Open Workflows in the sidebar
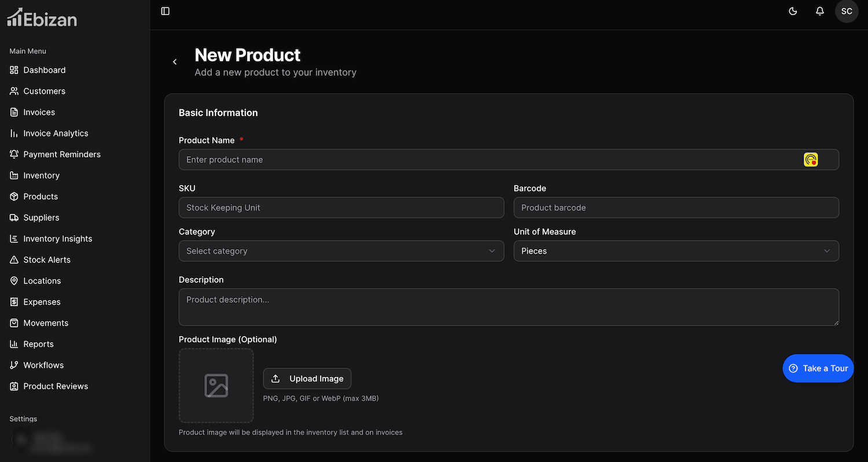Viewport: 868px width, 462px height. click(x=43, y=365)
